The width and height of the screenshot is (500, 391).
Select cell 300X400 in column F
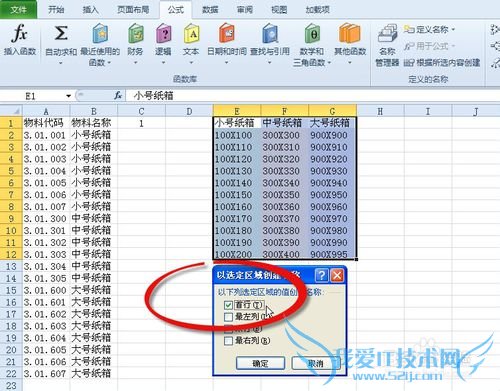pyautogui.click(x=284, y=254)
